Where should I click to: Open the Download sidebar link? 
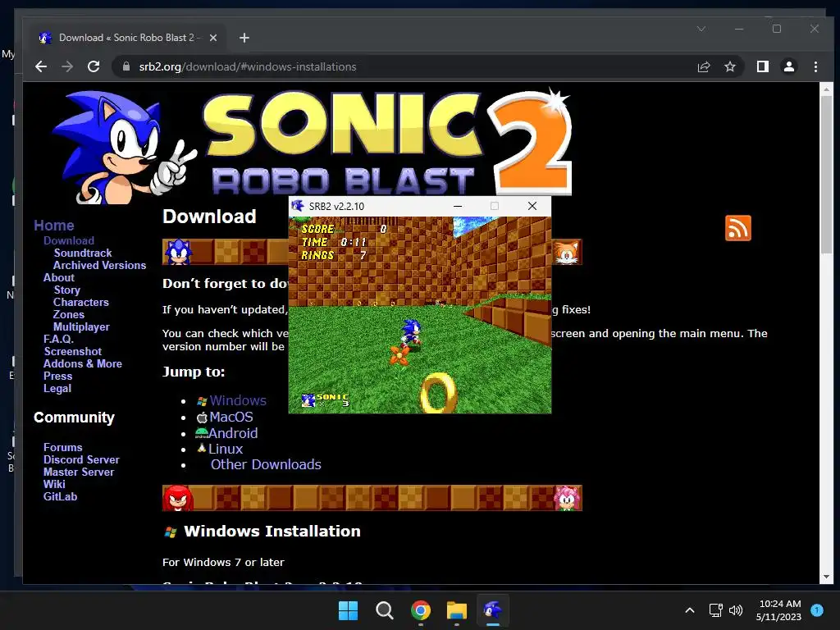tap(69, 240)
